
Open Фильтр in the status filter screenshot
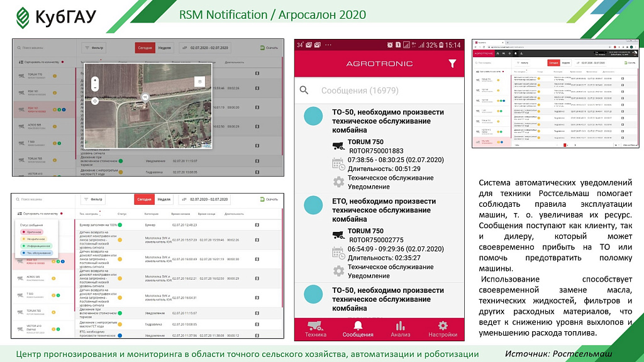(x=93, y=199)
